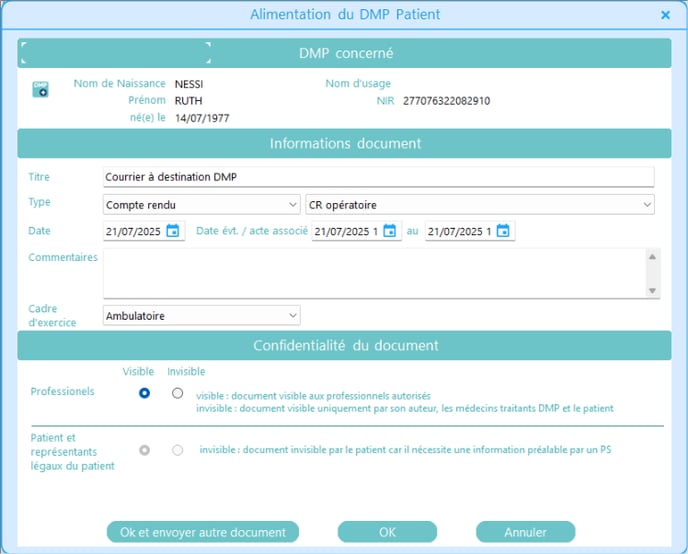
Task: Click the Informations document section header
Action: [344, 143]
